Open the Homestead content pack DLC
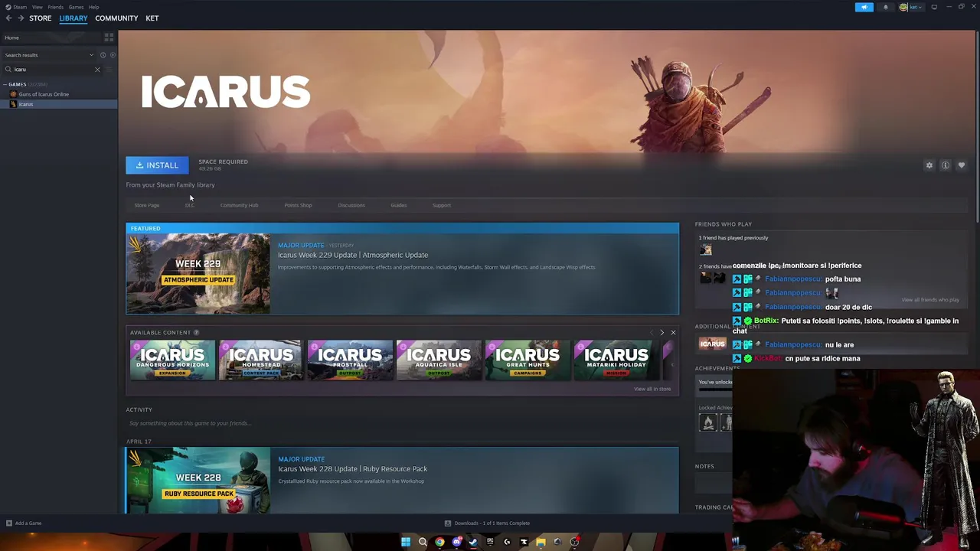The image size is (980, 551). [x=261, y=360]
